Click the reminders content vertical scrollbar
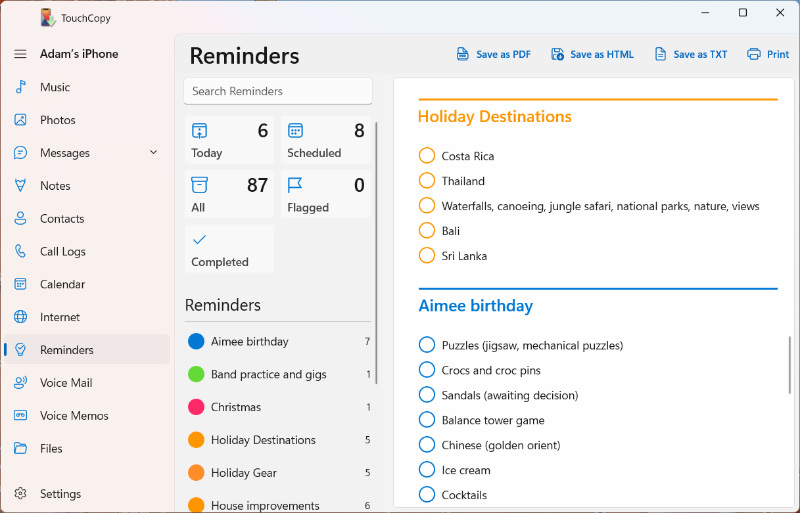 click(x=789, y=365)
